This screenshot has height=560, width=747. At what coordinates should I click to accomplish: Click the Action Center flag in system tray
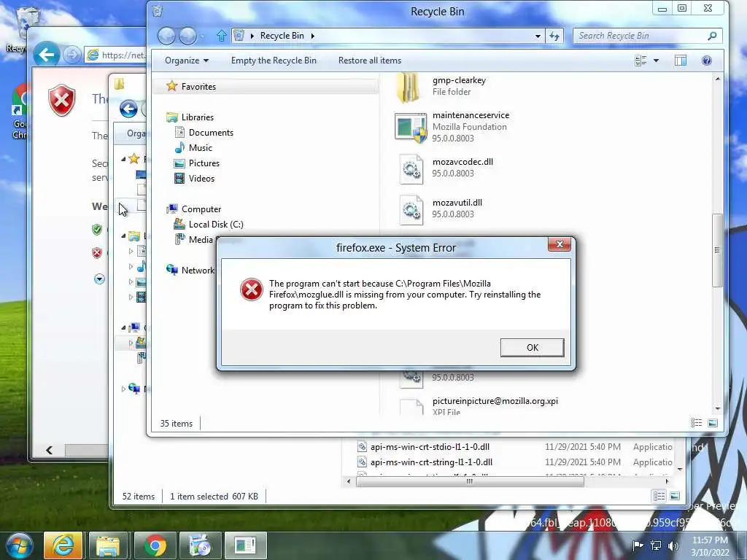point(638,545)
